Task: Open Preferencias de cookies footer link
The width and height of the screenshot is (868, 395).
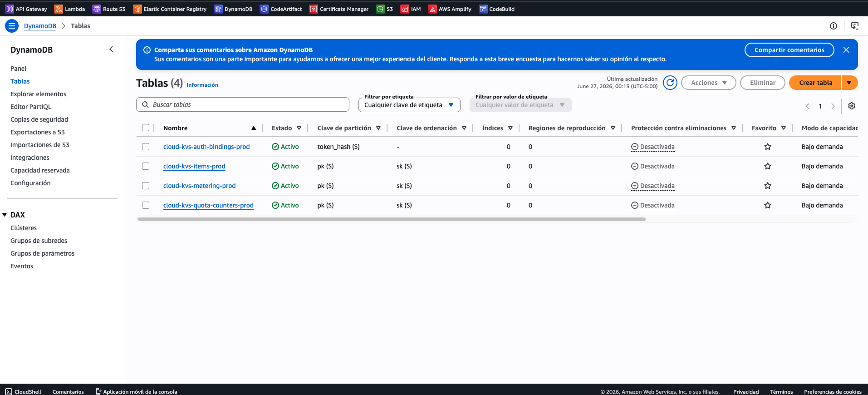Action: 833,391
